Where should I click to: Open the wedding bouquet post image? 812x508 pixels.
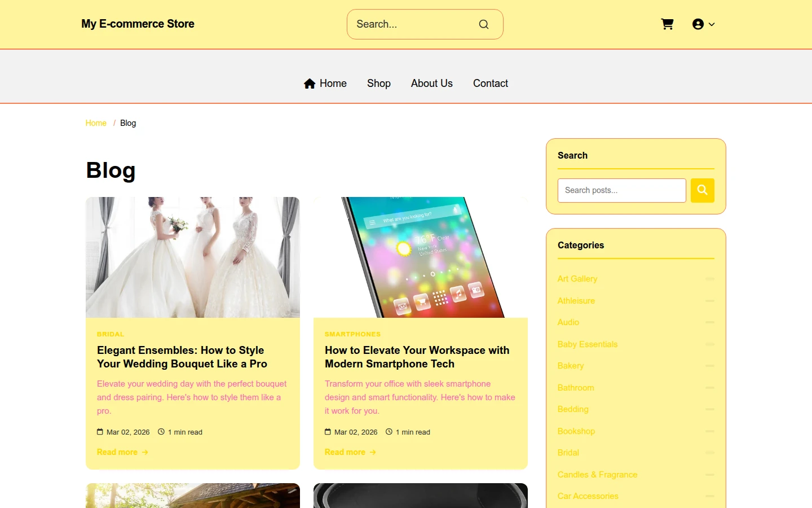tap(193, 257)
